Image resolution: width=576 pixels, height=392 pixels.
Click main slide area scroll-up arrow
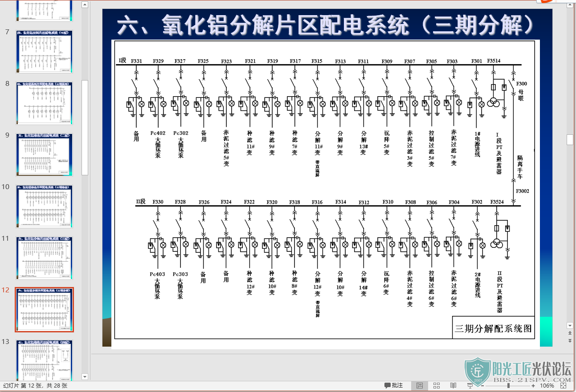pyautogui.click(x=570, y=4)
